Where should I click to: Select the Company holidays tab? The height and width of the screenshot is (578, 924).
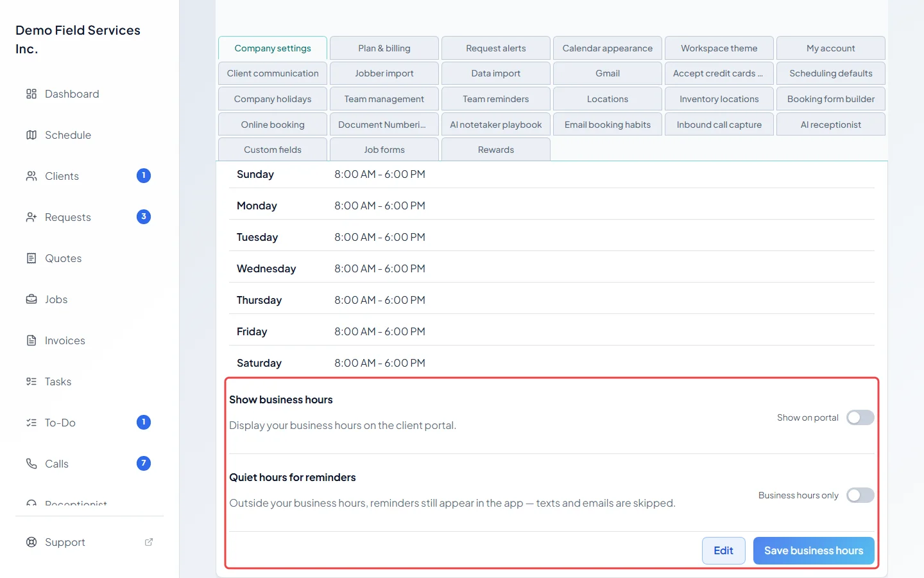pyautogui.click(x=273, y=99)
